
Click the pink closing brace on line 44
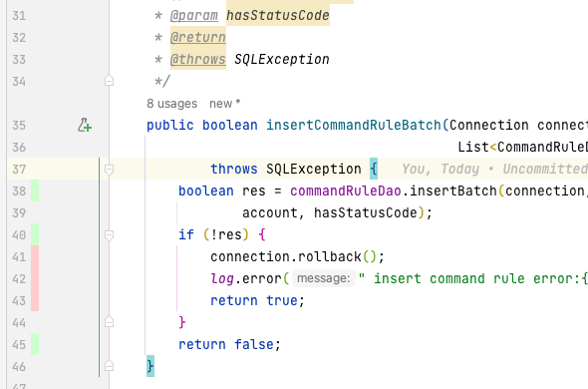182,322
